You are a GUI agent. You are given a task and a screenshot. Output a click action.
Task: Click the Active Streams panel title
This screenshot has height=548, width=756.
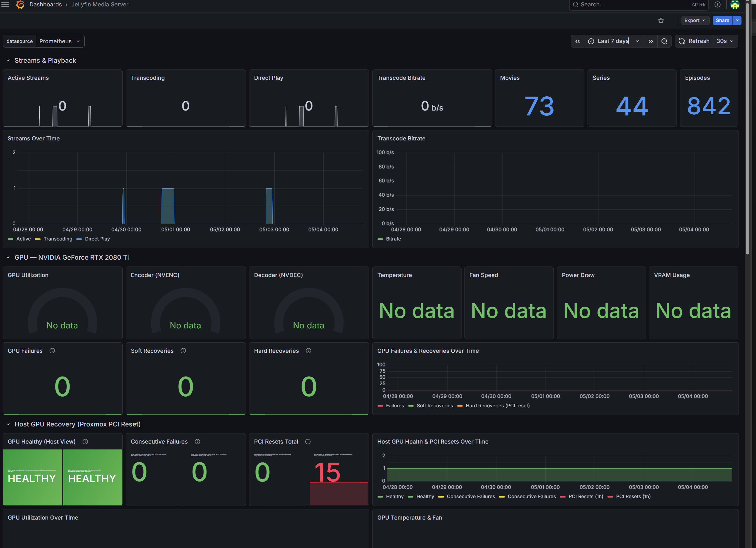(x=28, y=78)
